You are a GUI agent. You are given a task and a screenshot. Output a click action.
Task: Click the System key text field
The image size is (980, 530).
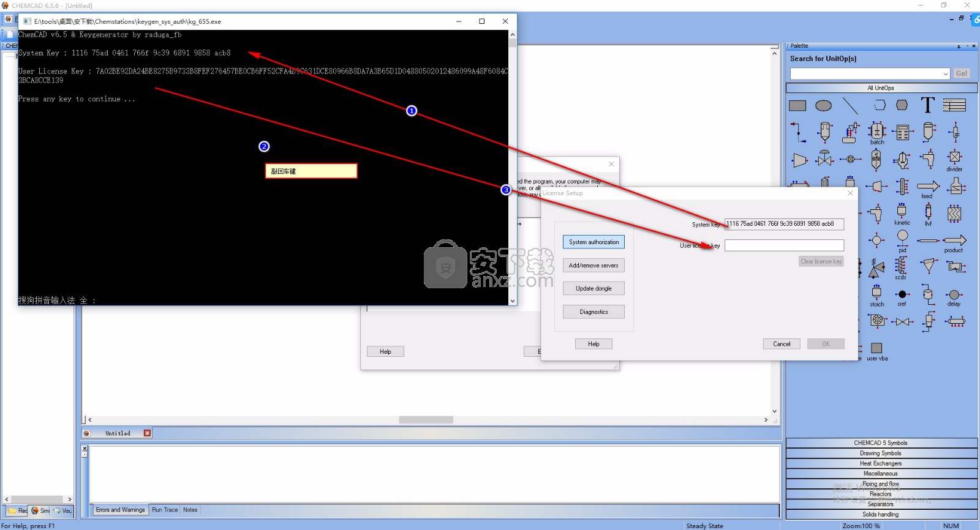[x=784, y=224]
